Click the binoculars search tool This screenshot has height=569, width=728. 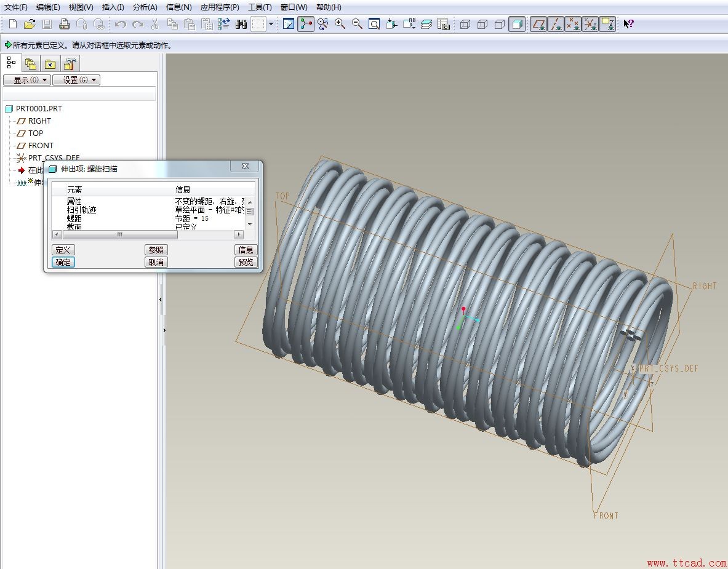(241, 24)
